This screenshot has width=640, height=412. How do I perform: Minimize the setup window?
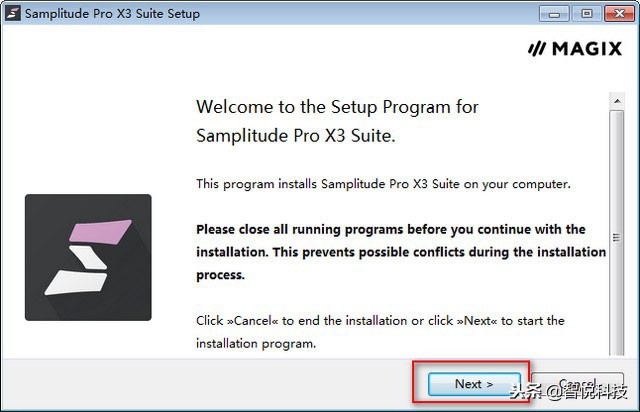pyautogui.click(x=553, y=14)
